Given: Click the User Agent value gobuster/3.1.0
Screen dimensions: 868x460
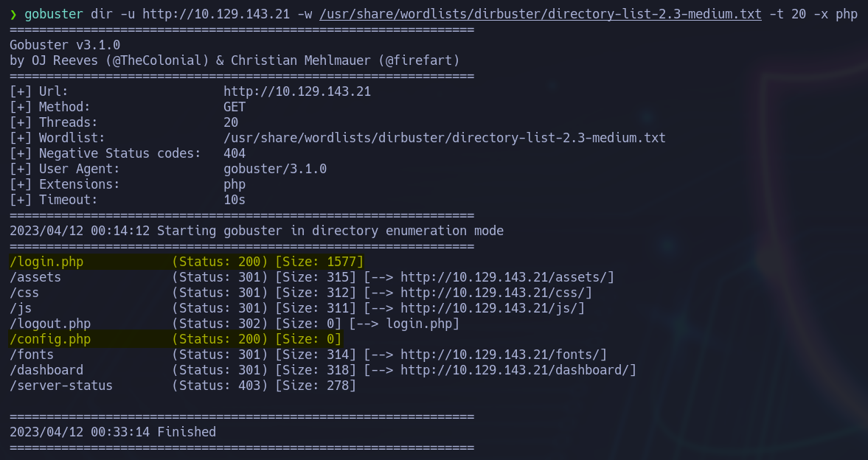Looking at the screenshot, I should coord(275,169).
